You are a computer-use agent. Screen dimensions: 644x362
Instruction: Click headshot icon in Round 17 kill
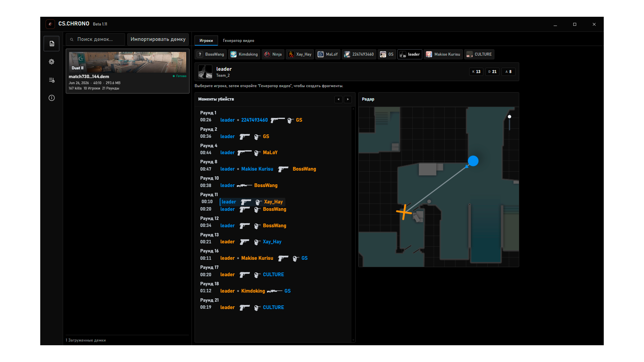257,275
